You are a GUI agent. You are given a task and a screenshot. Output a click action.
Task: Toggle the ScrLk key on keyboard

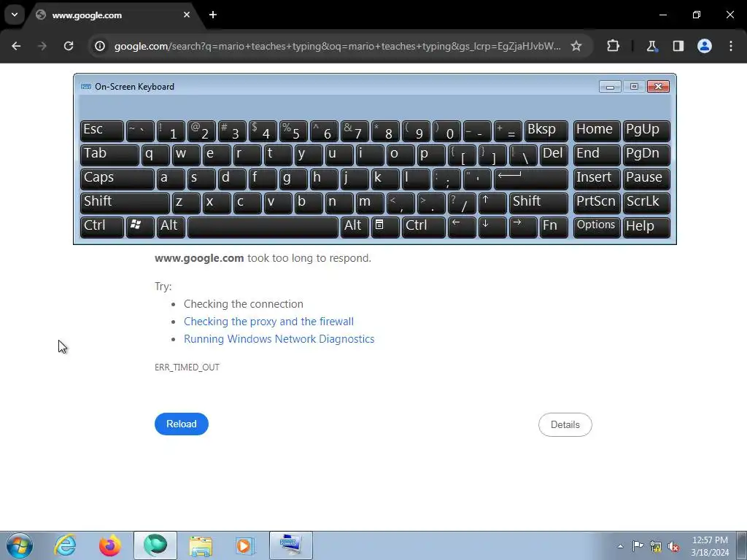point(646,203)
